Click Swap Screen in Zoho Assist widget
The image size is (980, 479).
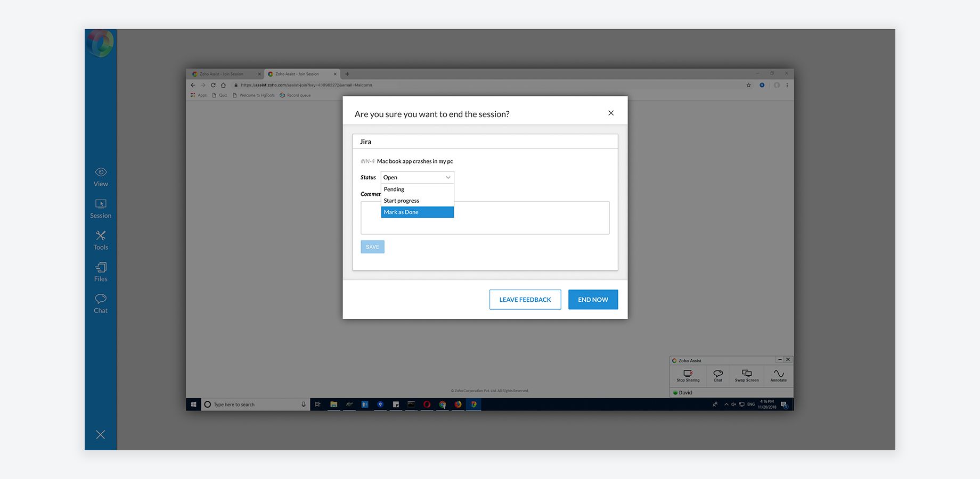click(747, 376)
